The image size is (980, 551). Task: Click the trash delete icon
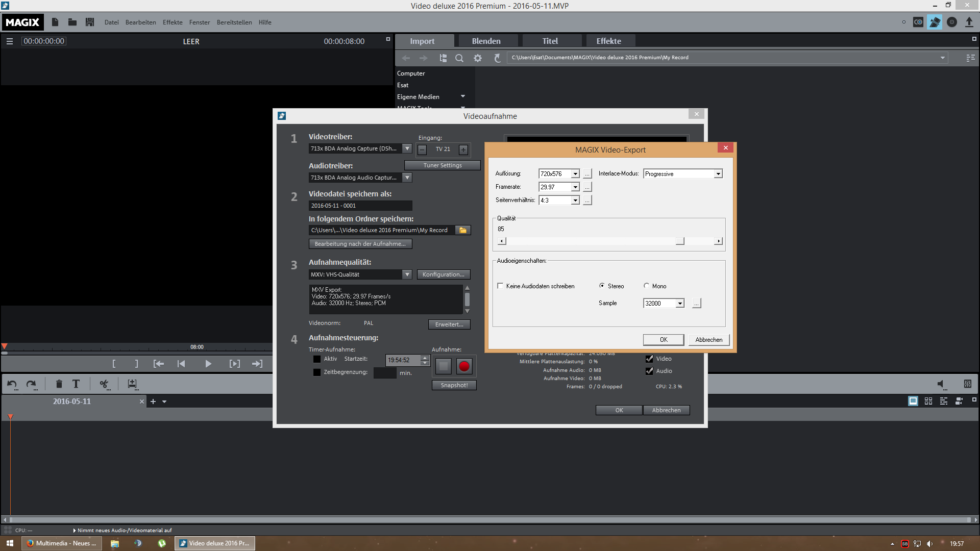[x=59, y=384]
